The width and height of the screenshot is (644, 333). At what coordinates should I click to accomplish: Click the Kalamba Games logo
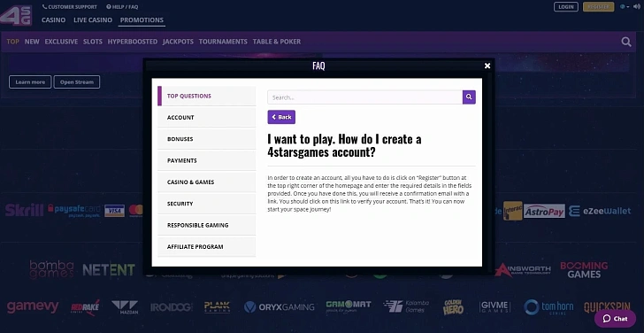click(406, 306)
